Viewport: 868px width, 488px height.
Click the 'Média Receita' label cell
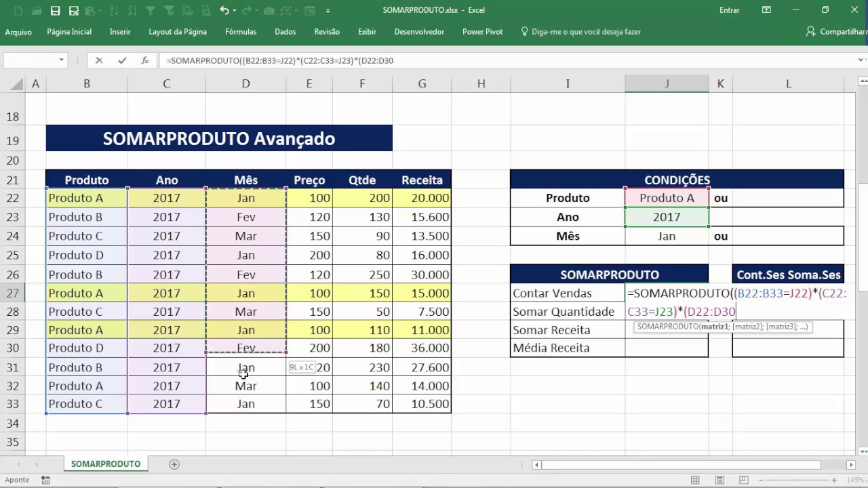pos(568,348)
